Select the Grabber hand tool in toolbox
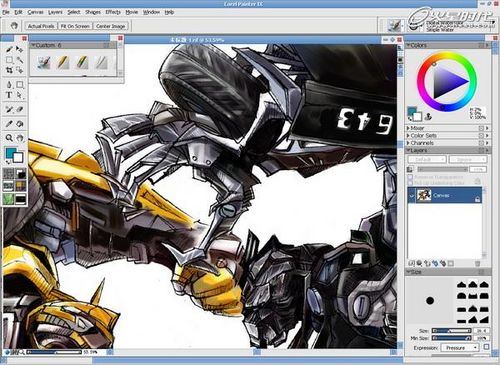The width and height of the screenshot is (500, 365). [x=20, y=138]
